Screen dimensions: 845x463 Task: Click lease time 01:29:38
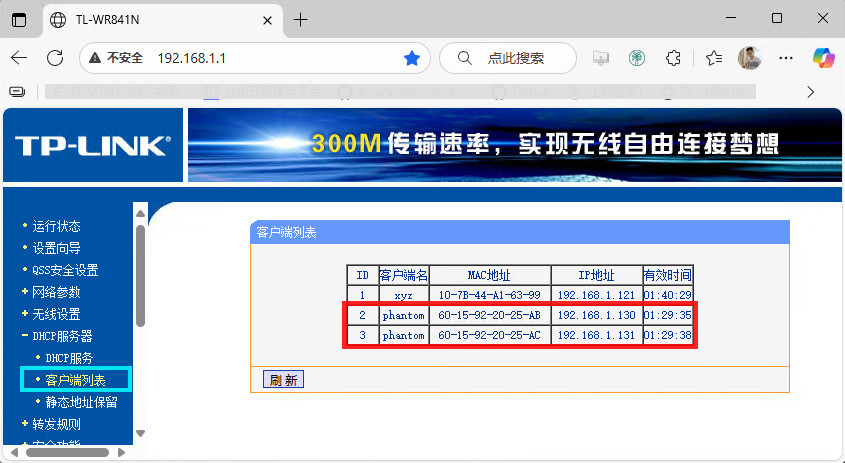tap(668, 335)
